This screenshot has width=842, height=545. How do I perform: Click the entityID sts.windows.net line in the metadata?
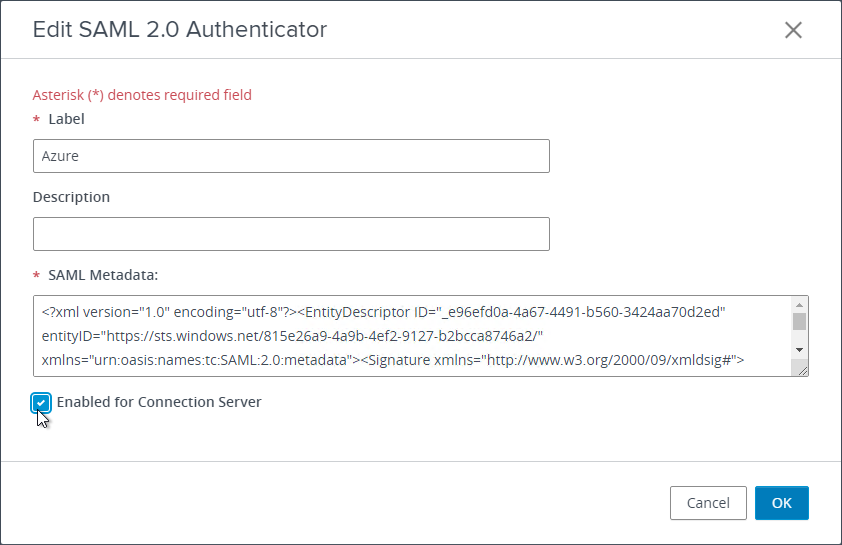click(x=292, y=336)
